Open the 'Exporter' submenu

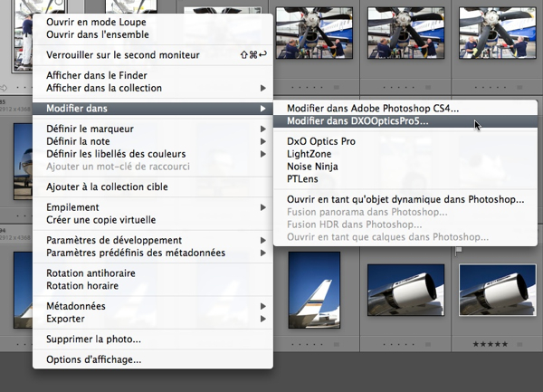point(153,319)
